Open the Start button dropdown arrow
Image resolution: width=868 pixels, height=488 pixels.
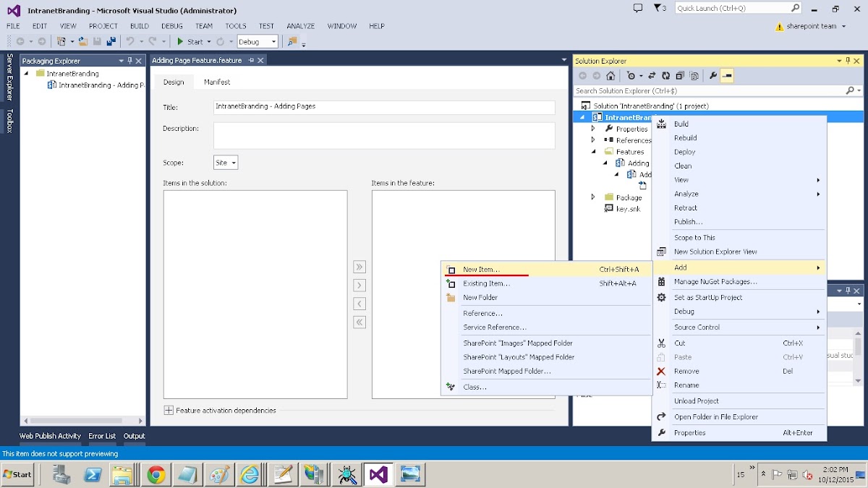209,42
